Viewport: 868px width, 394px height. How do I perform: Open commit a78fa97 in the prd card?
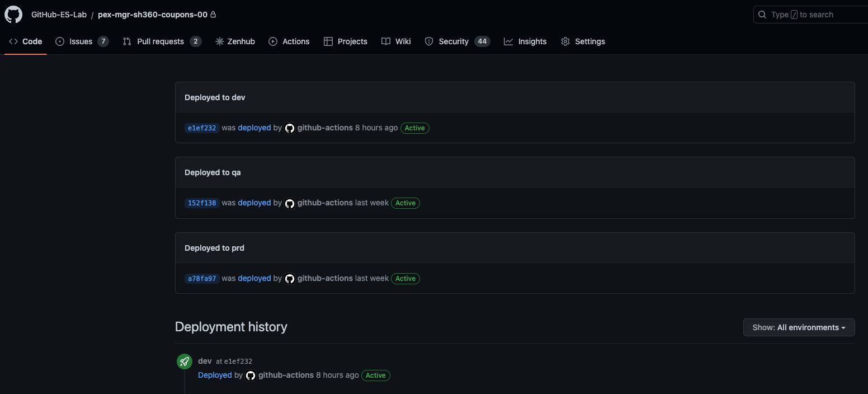coord(202,279)
